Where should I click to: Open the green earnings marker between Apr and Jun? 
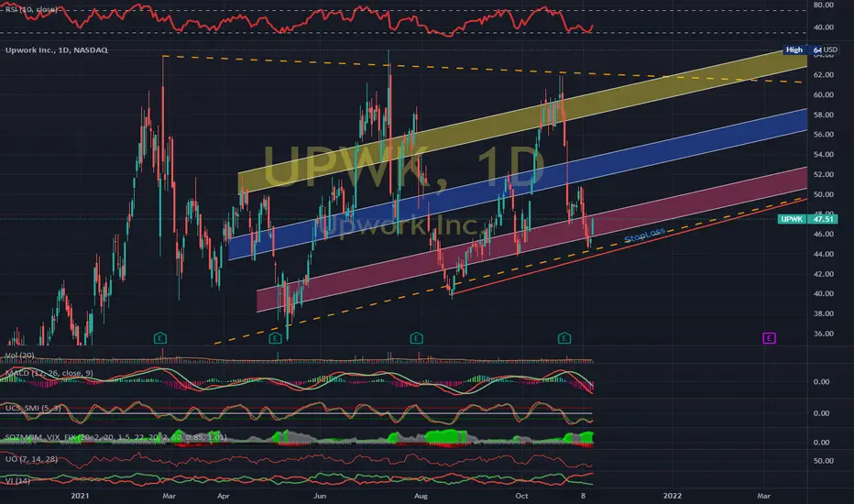coord(275,338)
